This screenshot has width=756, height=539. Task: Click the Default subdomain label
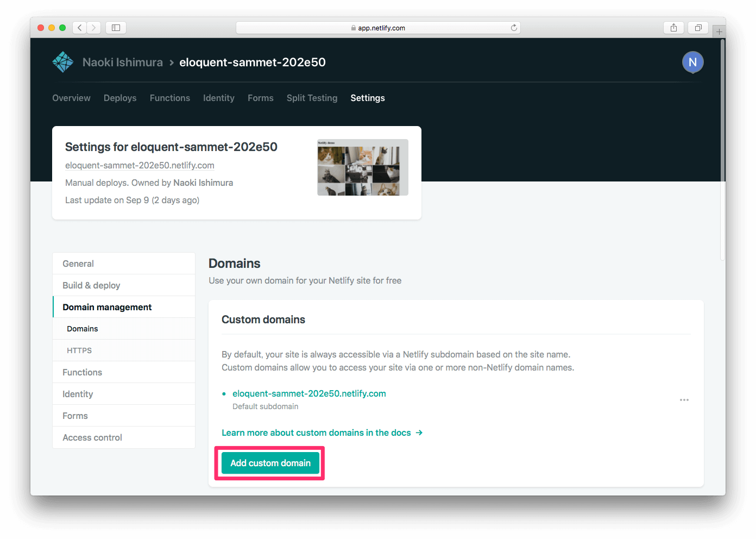266,406
